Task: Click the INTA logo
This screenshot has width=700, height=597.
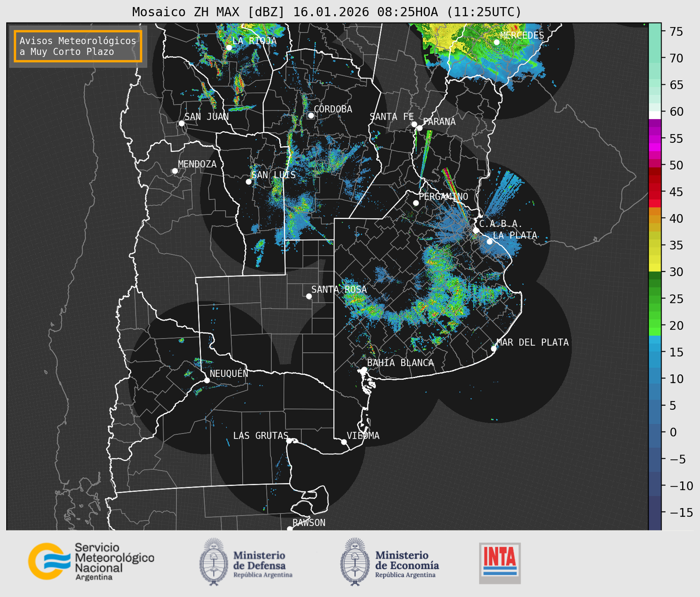Action: tap(500, 563)
